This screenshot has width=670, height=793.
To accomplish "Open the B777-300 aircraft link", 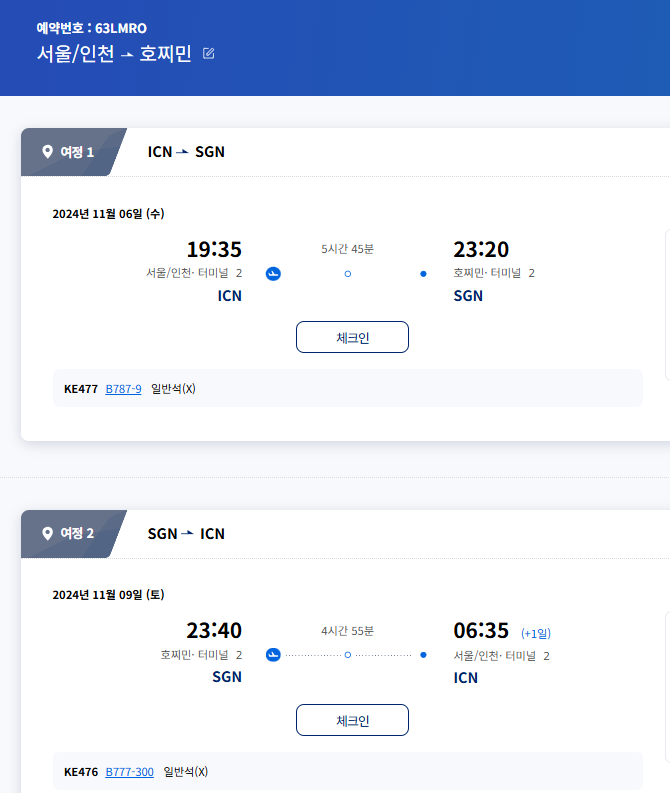I will [x=129, y=771].
